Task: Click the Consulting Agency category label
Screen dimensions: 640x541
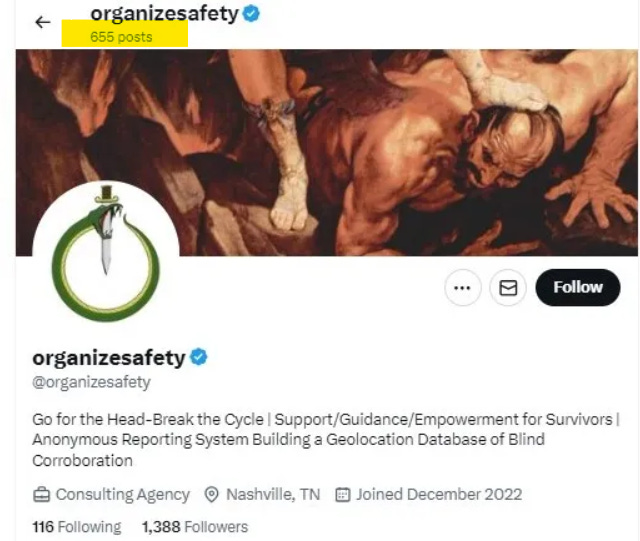Action: (x=122, y=495)
